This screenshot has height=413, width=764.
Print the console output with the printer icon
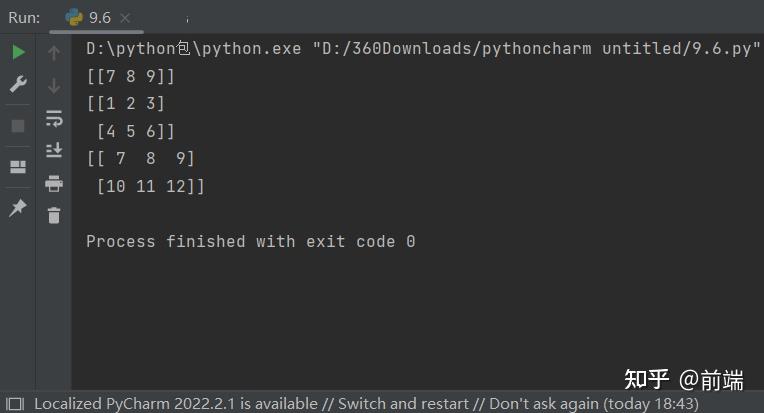tap(54, 183)
